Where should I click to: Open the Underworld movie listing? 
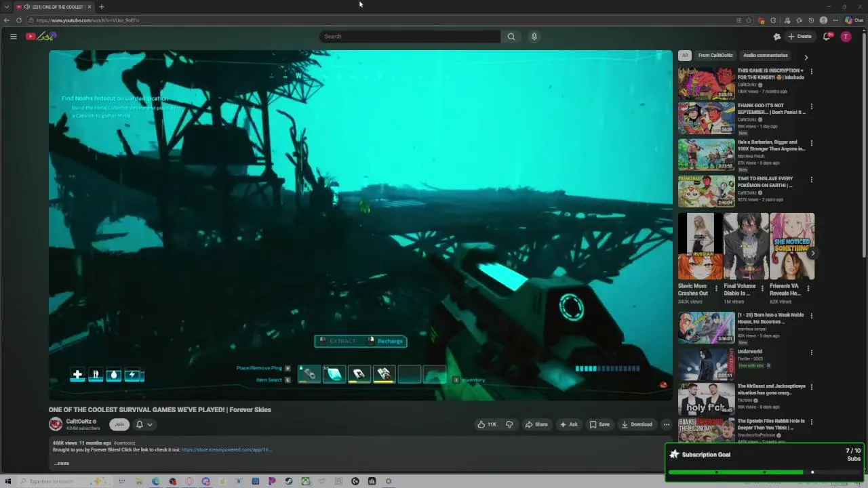(x=707, y=363)
